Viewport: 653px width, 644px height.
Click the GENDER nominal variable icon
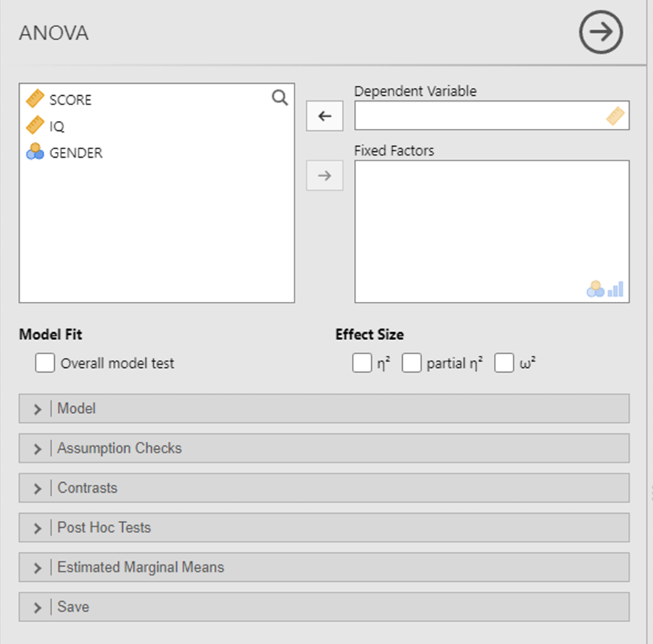35,152
